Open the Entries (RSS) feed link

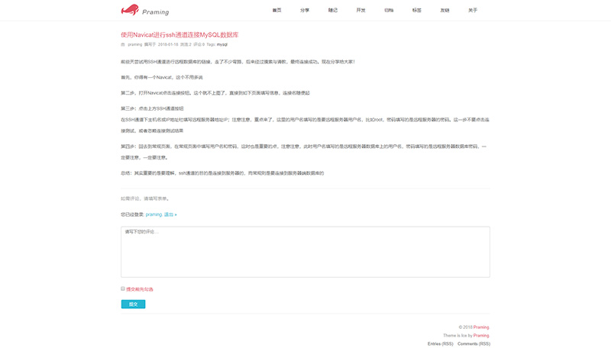click(x=441, y=343)
